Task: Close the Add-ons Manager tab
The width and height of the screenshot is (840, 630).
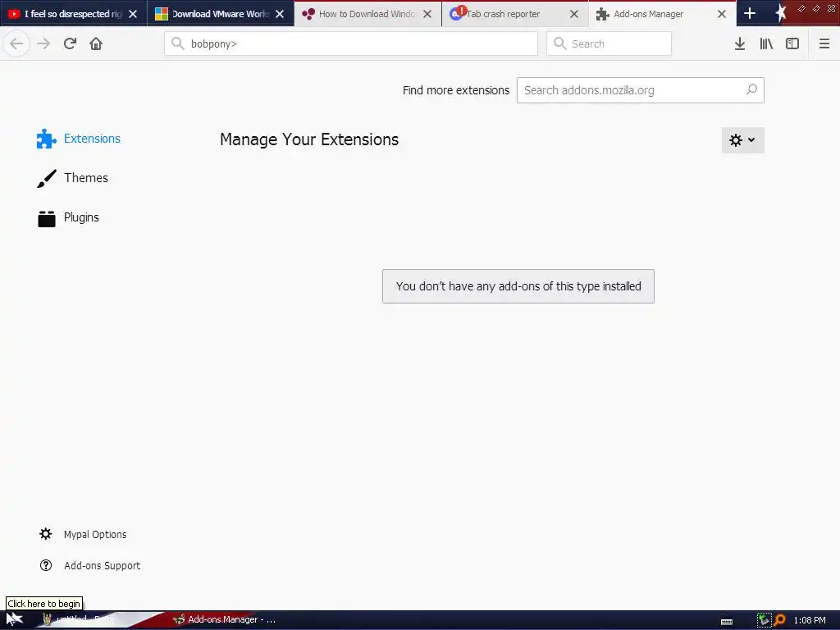Action: [x=722, y=14]
